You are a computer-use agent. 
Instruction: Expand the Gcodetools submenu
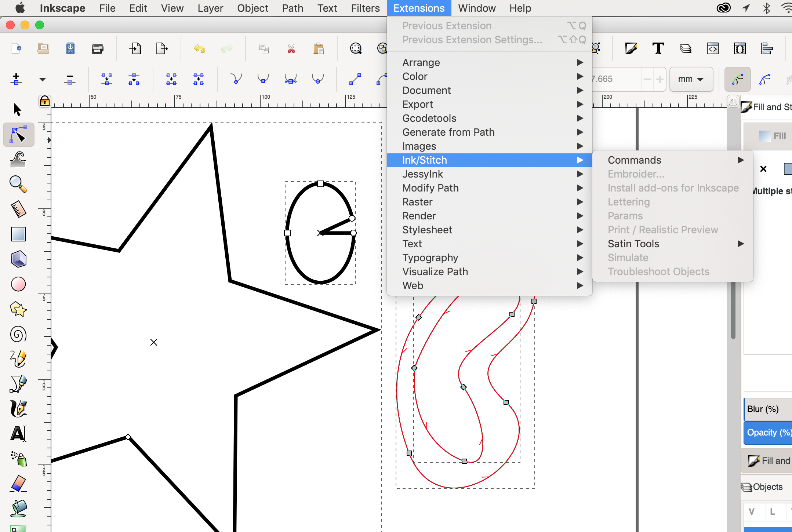coord(490,118)
